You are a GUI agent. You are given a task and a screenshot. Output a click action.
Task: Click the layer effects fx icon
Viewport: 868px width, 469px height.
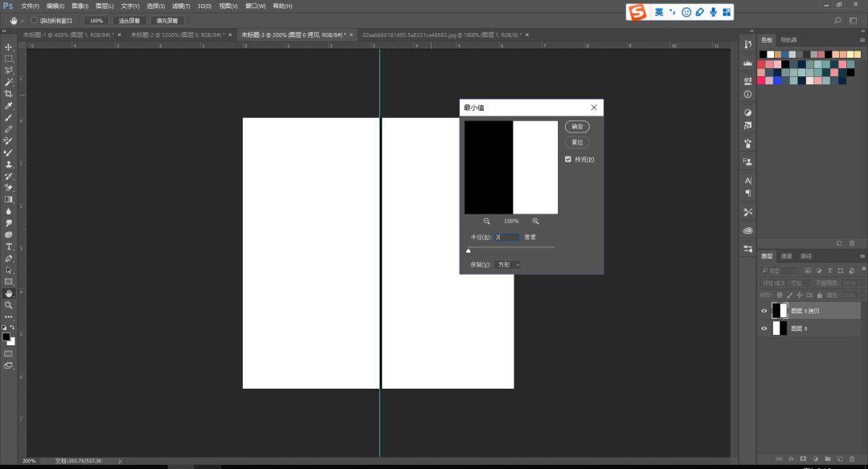coord(791,459)
